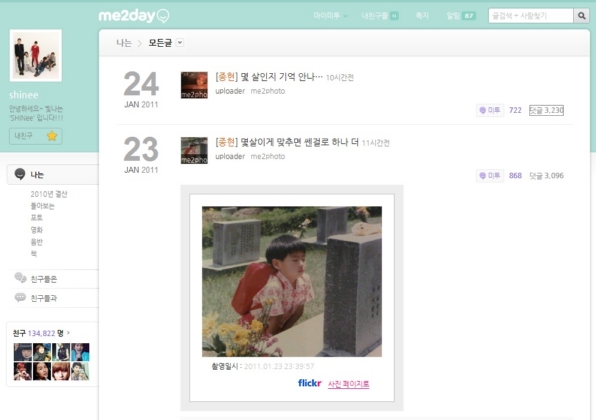Click into the 글검색 search field

point(531,16)
